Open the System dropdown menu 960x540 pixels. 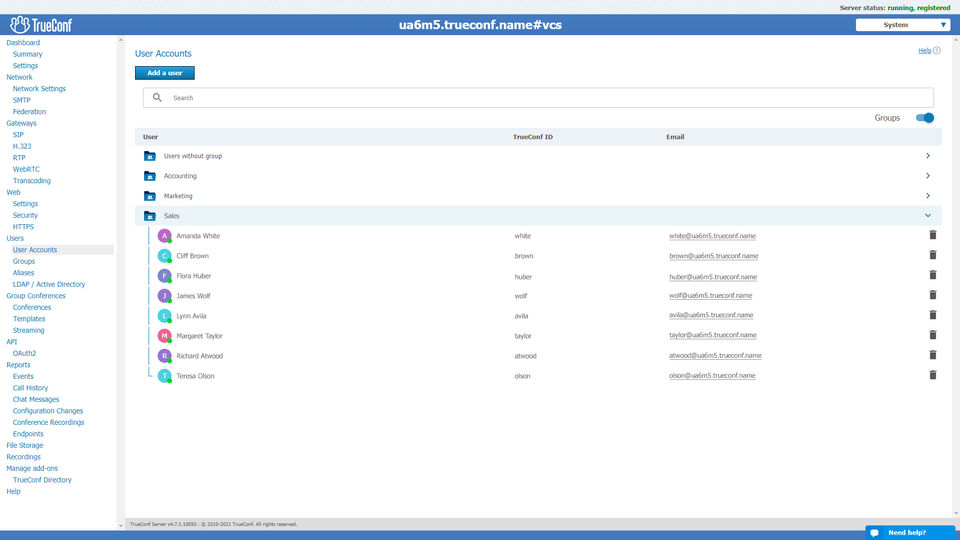(902, 25)
